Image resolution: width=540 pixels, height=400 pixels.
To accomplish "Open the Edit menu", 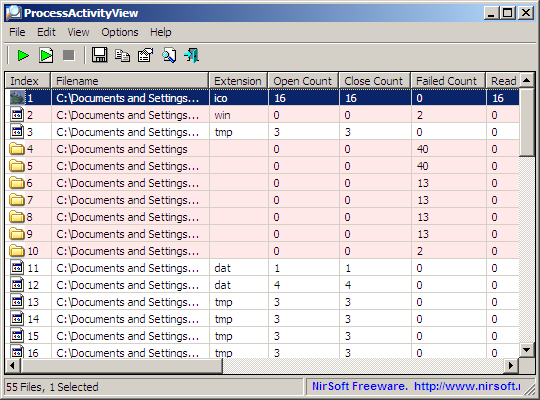I will (x=46, y=32).
